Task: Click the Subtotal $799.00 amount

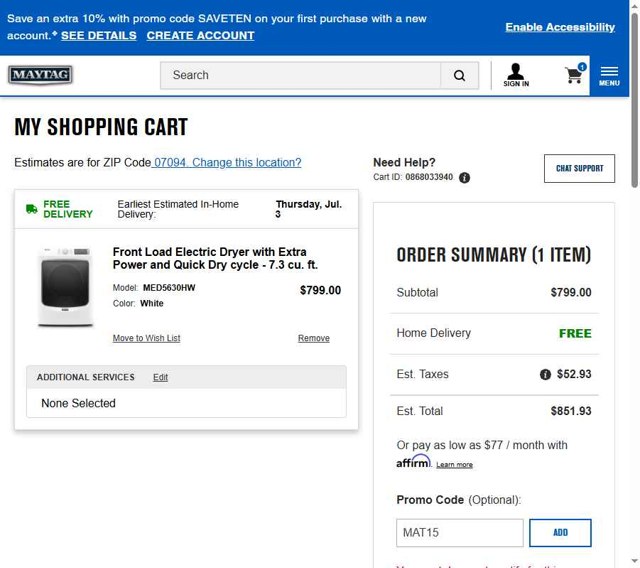Action: [571, 292]
